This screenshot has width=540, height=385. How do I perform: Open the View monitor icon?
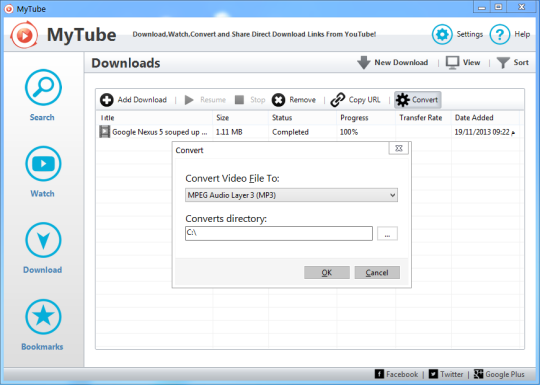tap(452, 63)
